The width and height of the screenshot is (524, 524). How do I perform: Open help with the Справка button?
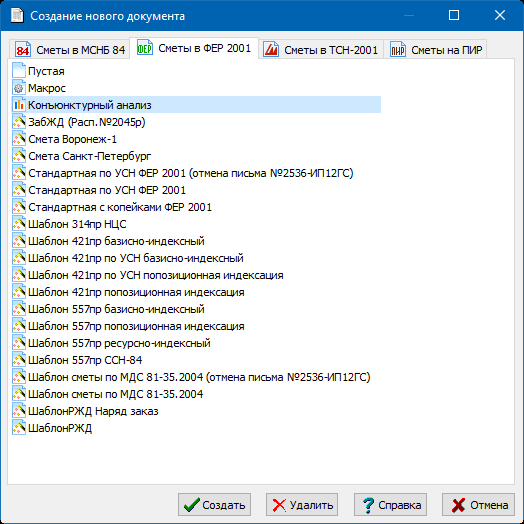(390, 505)
